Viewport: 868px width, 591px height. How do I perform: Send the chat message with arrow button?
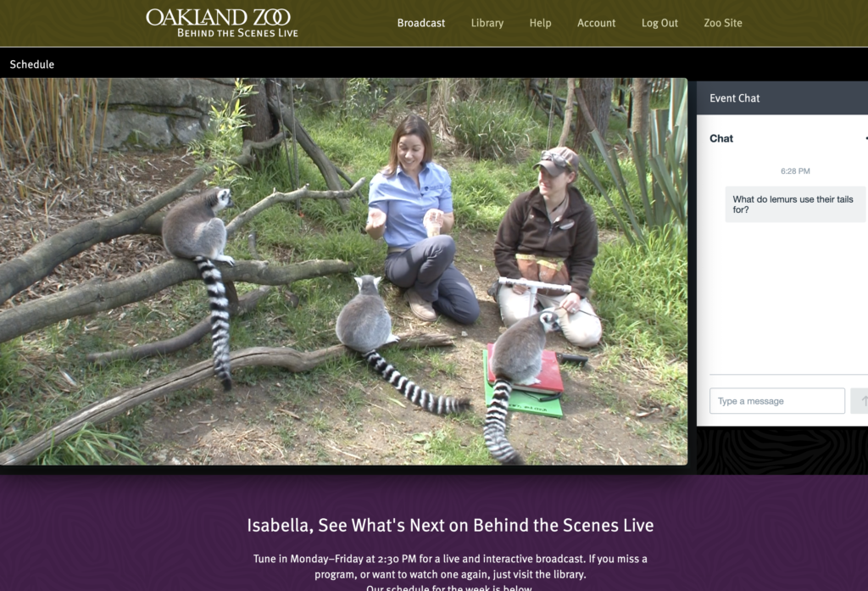click(x=860, y=401)
